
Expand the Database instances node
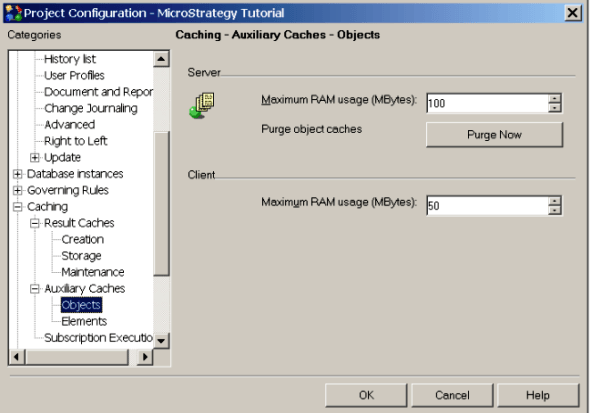click(17, 174)
